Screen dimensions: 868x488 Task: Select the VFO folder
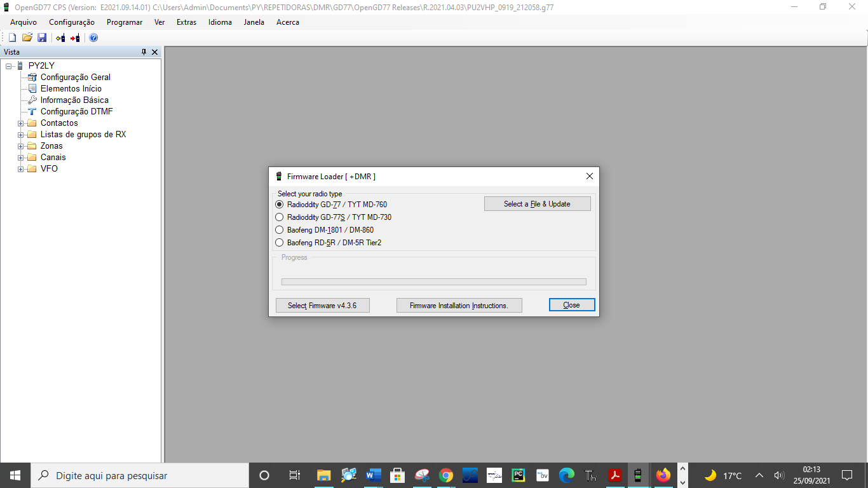49,168
